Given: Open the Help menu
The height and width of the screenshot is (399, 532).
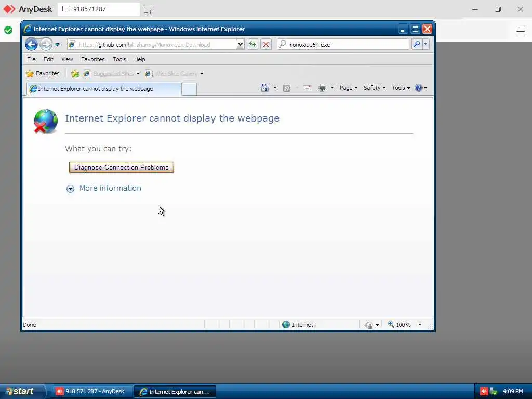Looking at the screenshot, I should [x=139, y=59].
